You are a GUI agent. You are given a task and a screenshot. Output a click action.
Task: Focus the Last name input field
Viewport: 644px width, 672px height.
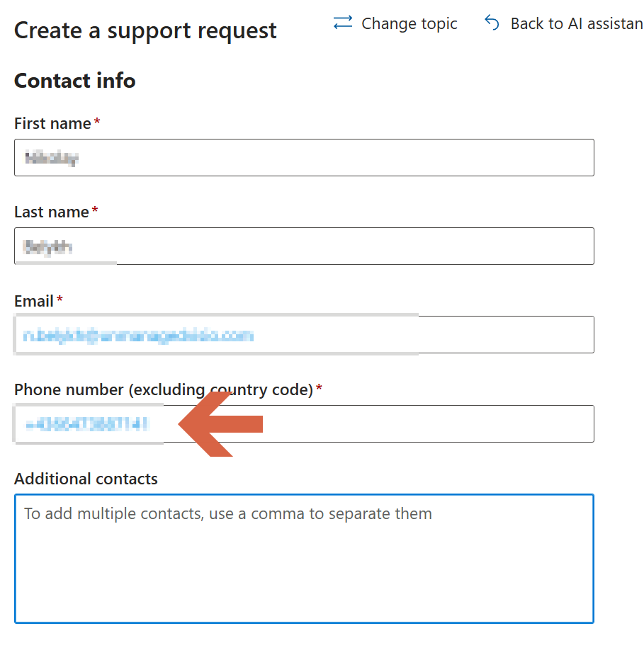click(304, 246)
